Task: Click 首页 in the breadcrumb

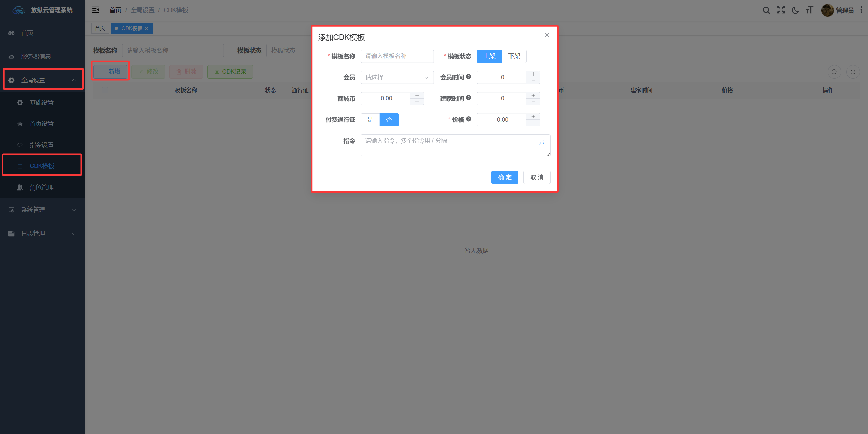Action: point(115,10)
